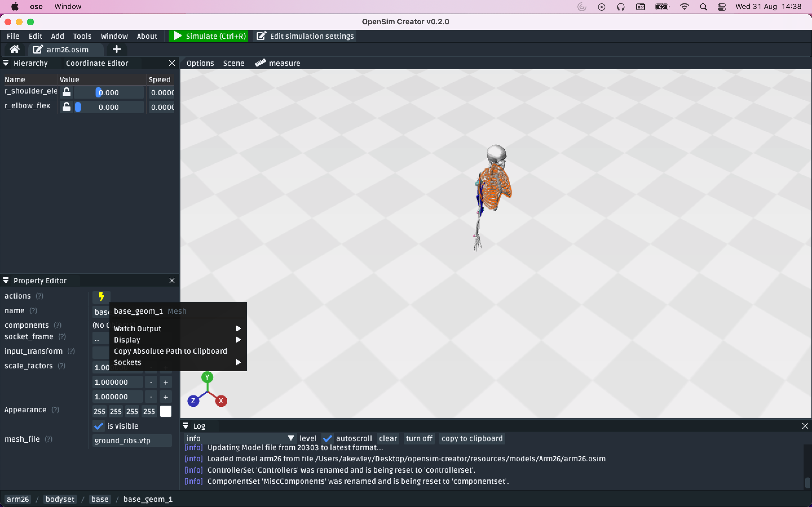
Task: Click the edit icon next to arm26.osim
Action: 37,49
